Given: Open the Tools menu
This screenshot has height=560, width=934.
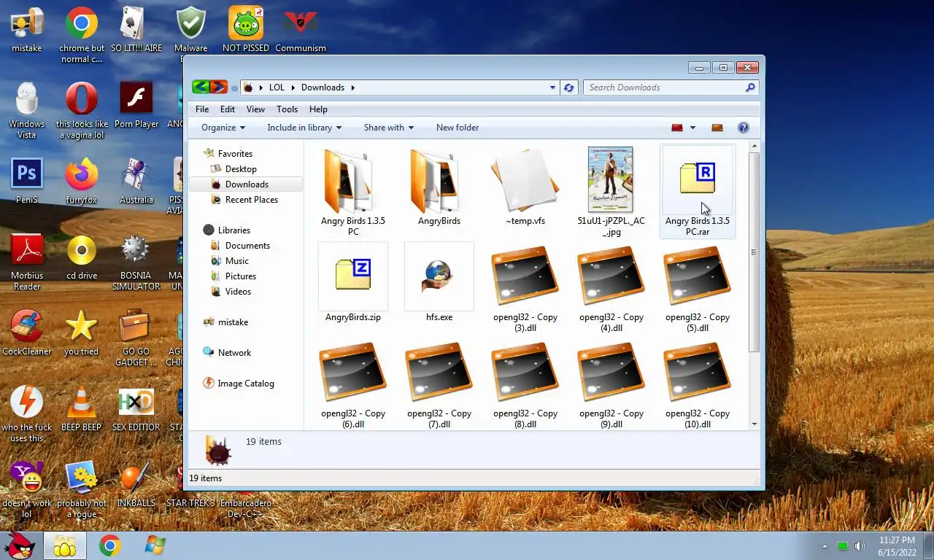Looking at the screenshot, I should tap(287, 109).
